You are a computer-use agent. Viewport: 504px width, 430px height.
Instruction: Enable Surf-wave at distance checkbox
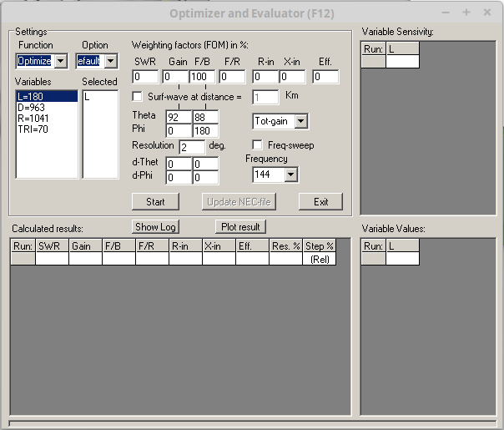pyautogui.click(x=139, y=97)
